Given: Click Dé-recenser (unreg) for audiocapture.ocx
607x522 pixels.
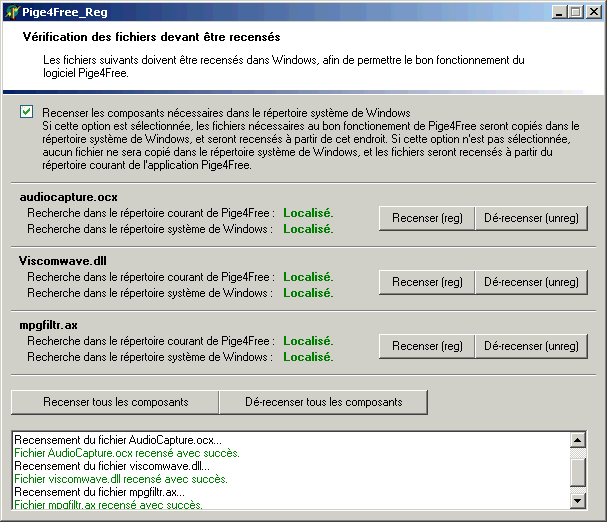Looking at the screenshot, I should pos(531,218).
